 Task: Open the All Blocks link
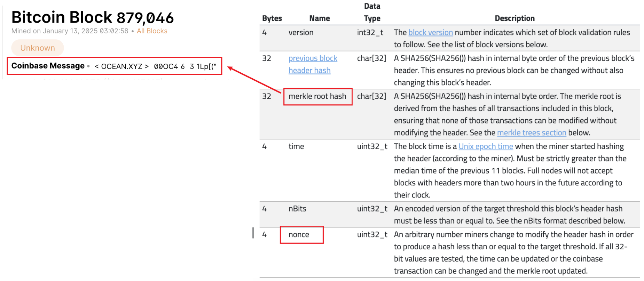(x=152, y=31)
